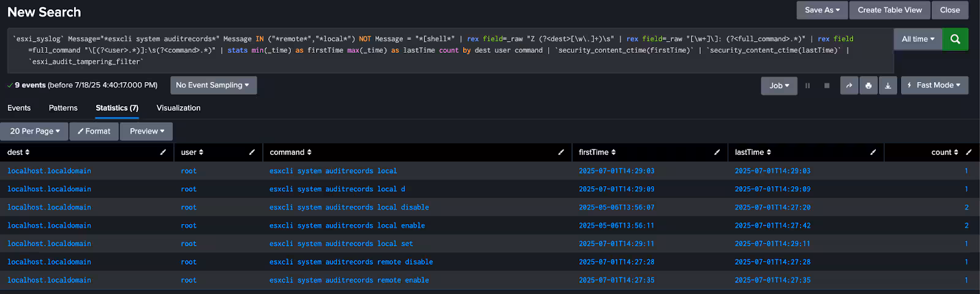Switch to the Events tab
Image resolution: width=980 pixels, height=294 pixels.
point(19,108)
